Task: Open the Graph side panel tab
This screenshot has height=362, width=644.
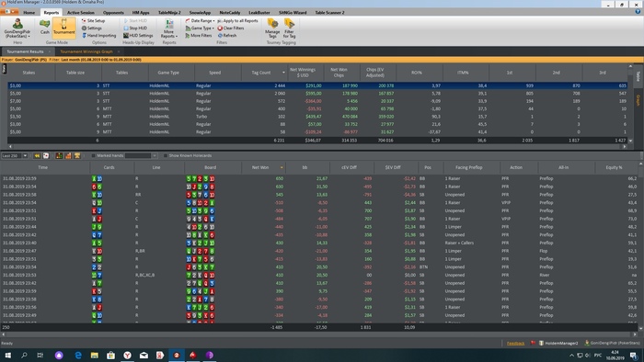Action: 638,100
